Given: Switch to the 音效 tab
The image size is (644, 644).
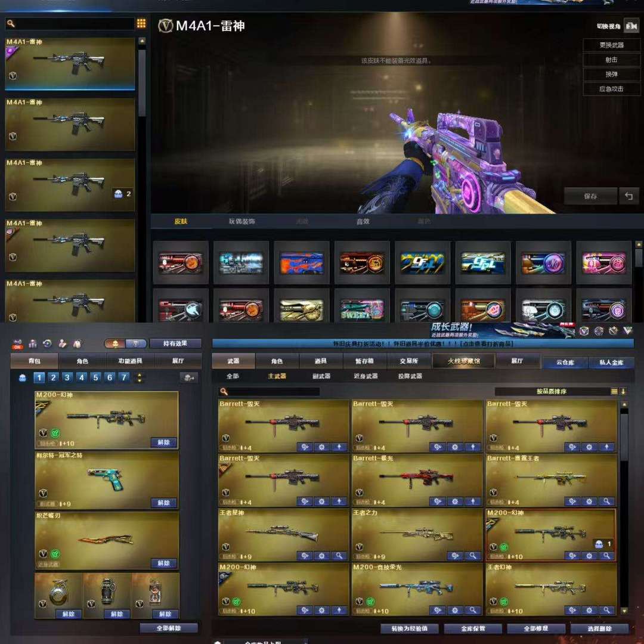Looking at the screenshot, I should pyautogui.click(x=363, y=221).
